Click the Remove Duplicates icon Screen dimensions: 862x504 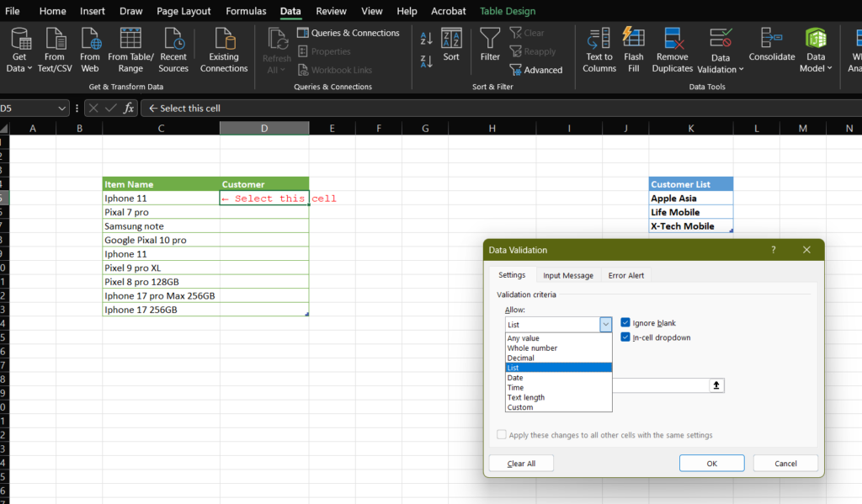[672, 39]
